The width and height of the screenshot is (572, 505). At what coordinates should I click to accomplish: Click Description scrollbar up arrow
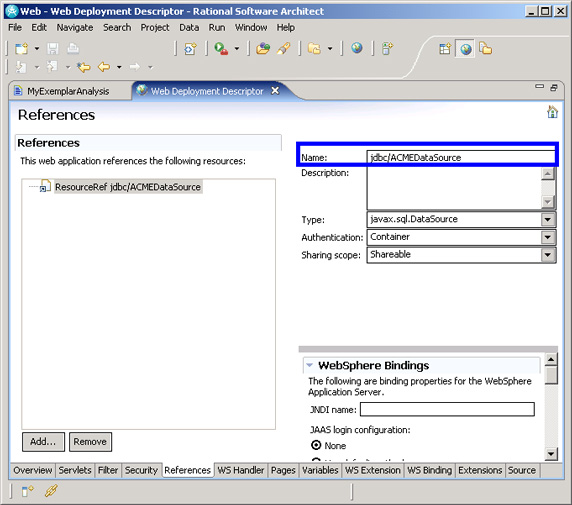548,173
